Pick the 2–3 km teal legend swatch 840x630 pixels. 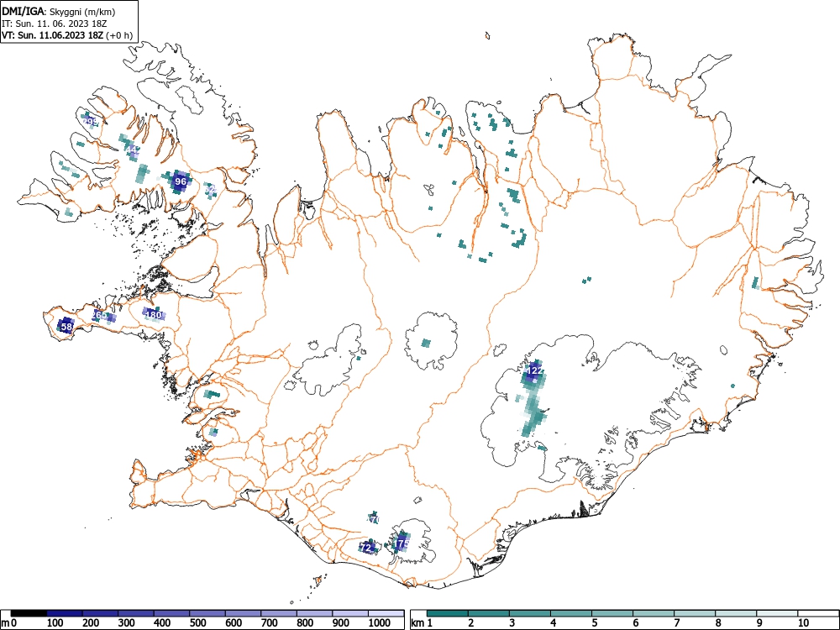click(489, 613)
